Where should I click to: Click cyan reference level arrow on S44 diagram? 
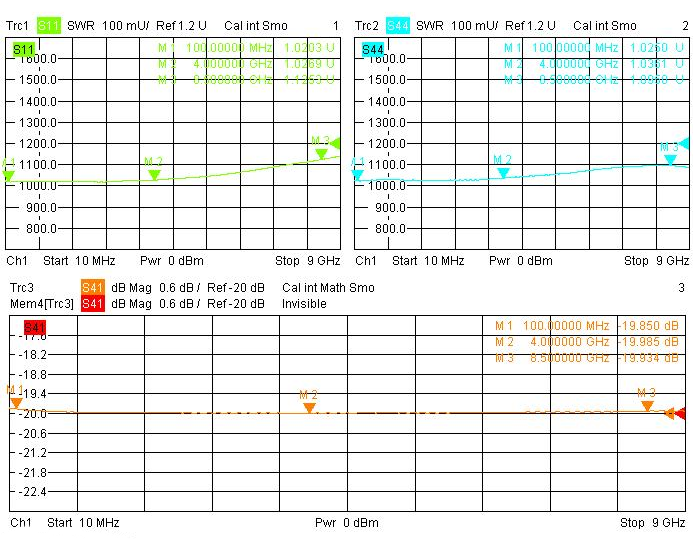pyautogui.click(x=684, y=143)
